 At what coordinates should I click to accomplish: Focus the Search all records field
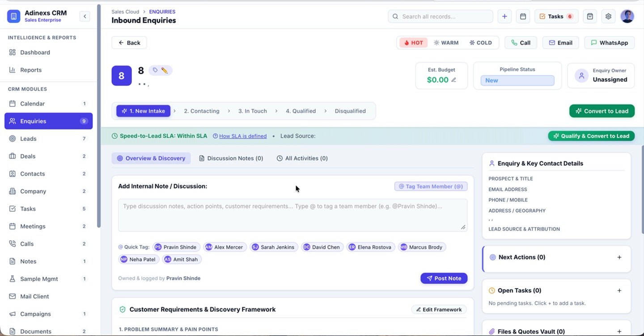[441, 17]
